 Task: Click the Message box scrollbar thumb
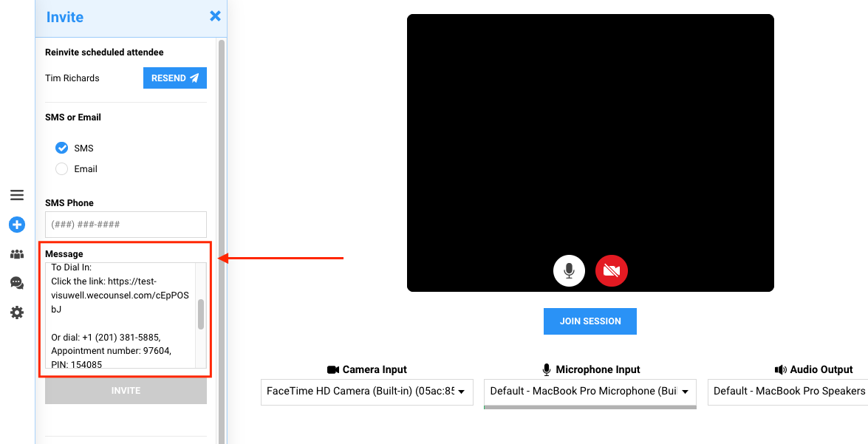[x=201, y=315]
